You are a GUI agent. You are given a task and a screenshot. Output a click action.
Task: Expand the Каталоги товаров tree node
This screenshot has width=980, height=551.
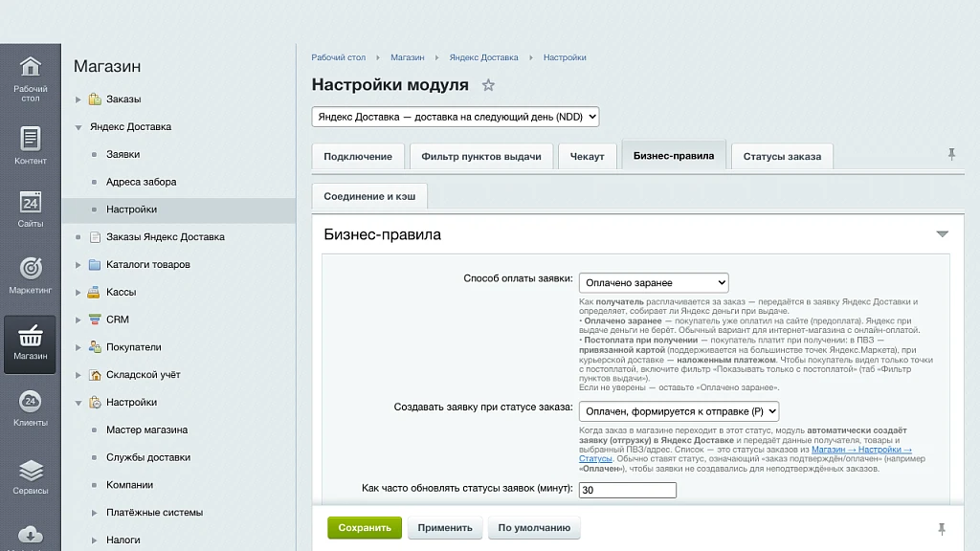[x=78, y=265]
